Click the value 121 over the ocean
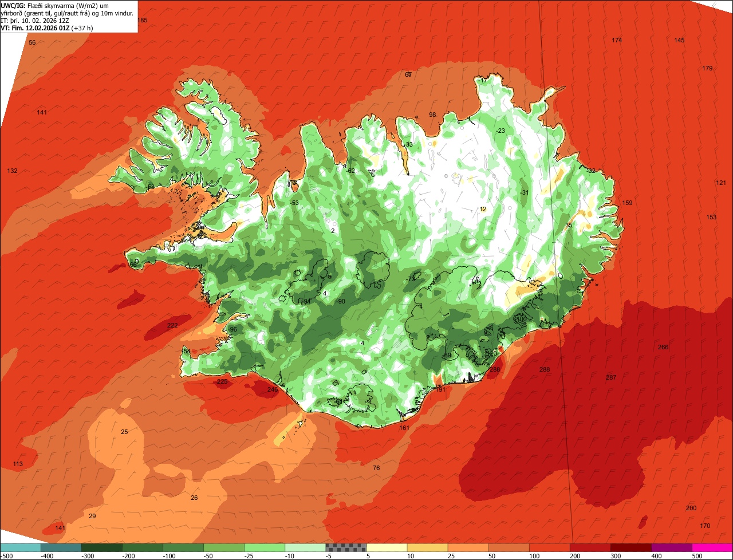This screenshot has width=733, height=560. (721, 183)
